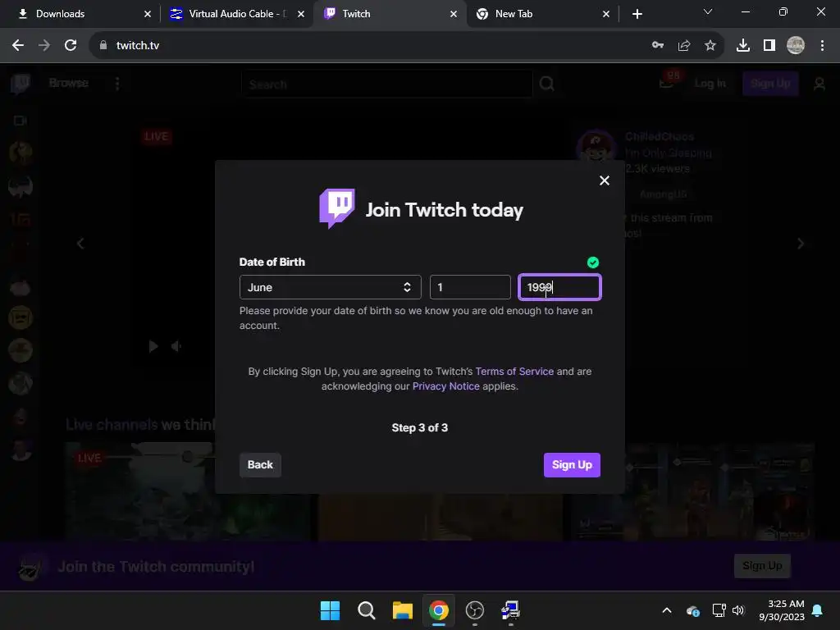Viewport: 840px width, 630px height.
Task: Open Windows Start menu
Action: (x=330, y=610)
